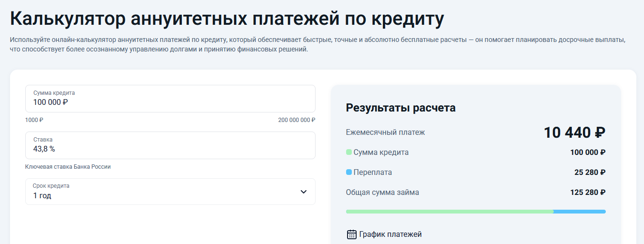
Task: Click the overpayment value 25 280 ₽
Action: (590, 173)
